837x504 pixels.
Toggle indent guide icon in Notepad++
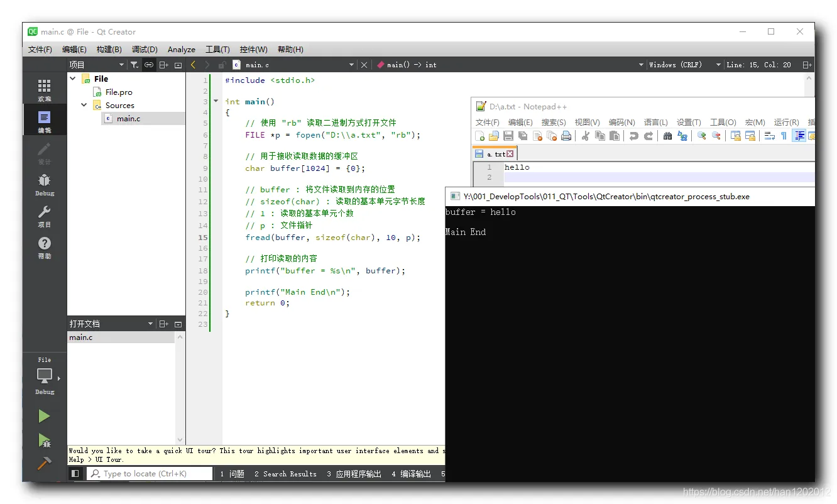799,136
